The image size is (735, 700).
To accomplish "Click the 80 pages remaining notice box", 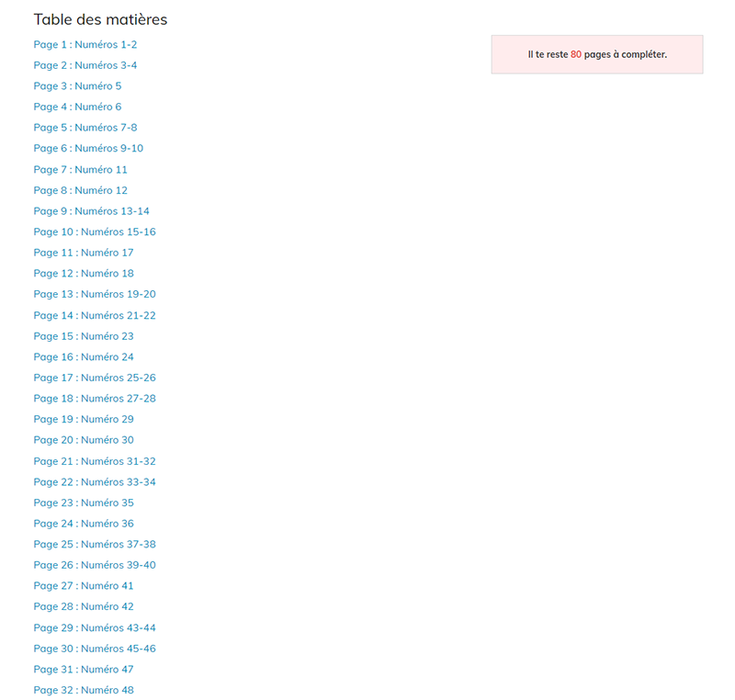I will pyautogui.click(x=597, y=54).
